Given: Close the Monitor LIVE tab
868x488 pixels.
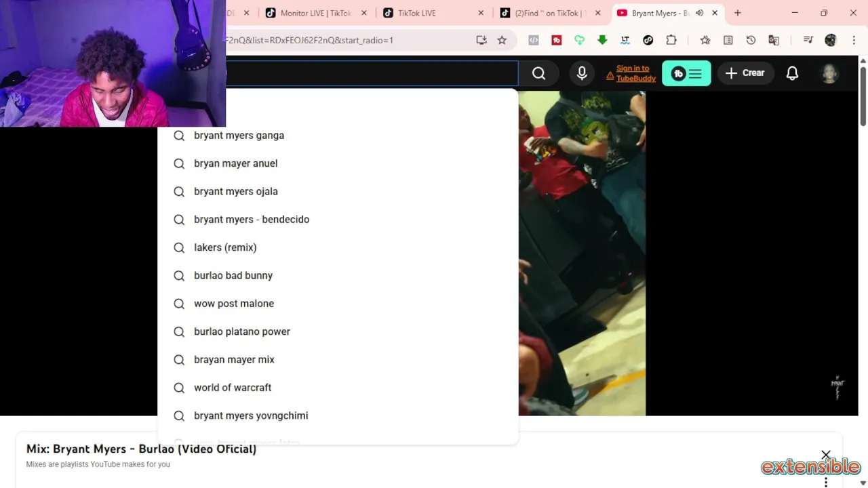Looking at the screenshot, I should coord(364,13).
